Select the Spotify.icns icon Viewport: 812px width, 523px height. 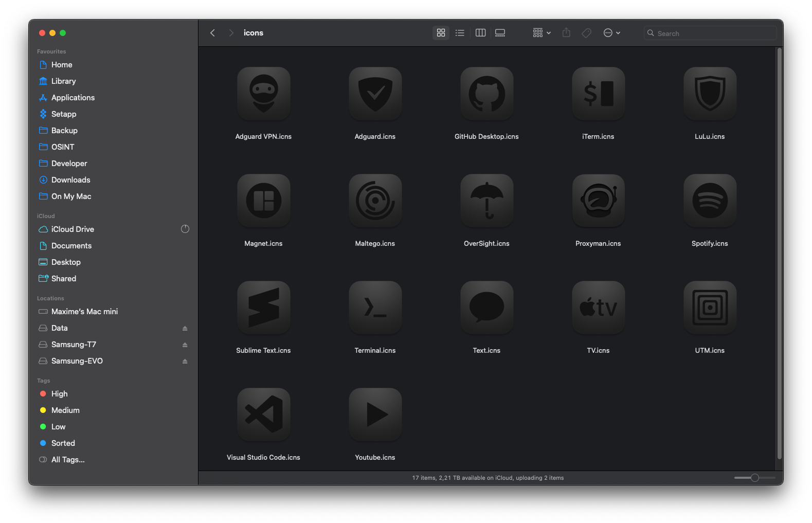coord(710,201)
